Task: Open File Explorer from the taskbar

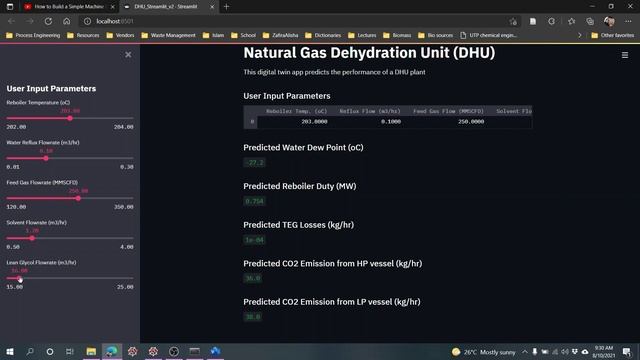Action: pyautogui.click(x=91, y=351)
